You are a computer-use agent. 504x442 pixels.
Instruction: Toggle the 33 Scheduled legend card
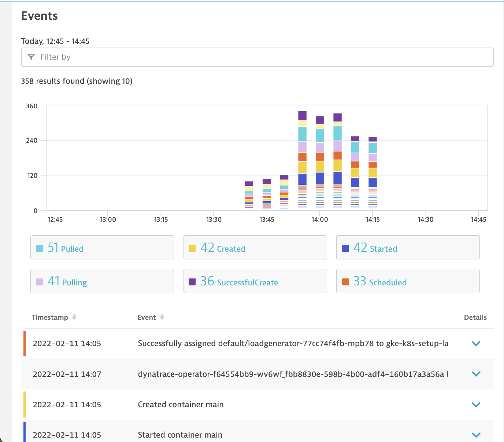click(408, 281)
